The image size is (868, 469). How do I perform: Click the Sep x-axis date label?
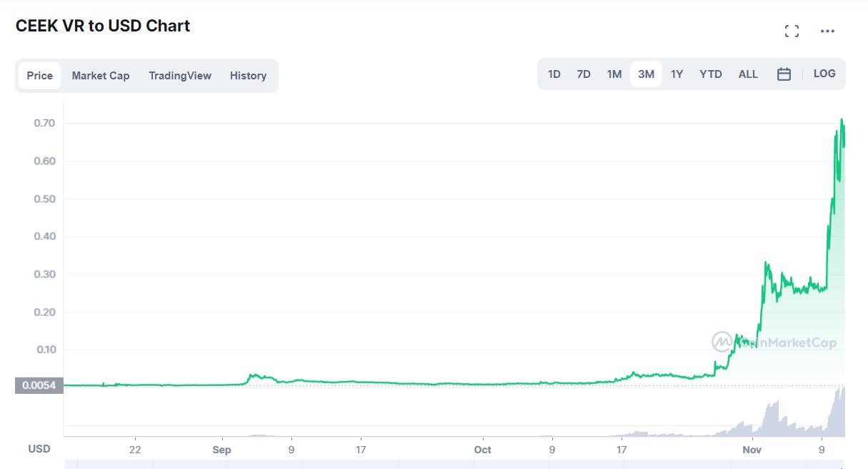(x=222, y=450)
